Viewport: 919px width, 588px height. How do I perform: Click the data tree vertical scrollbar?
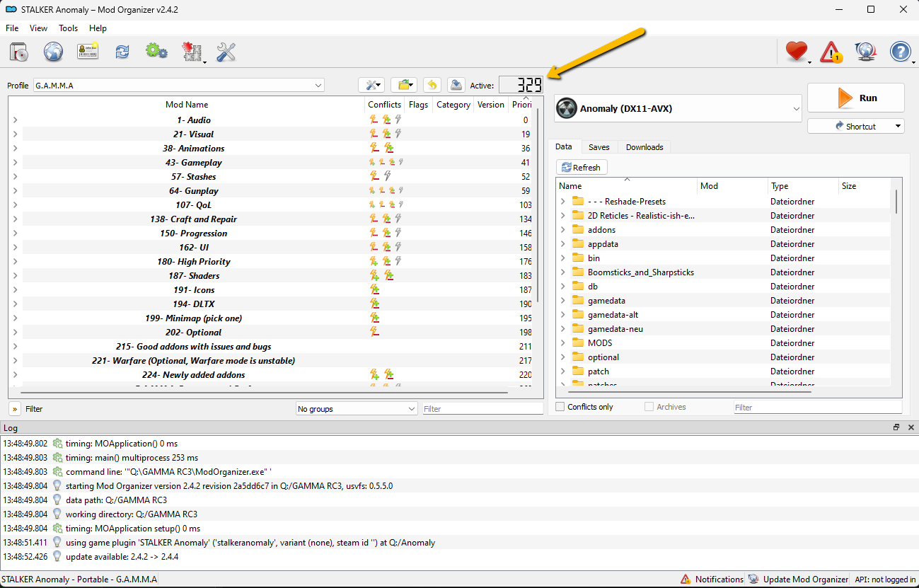coord(896,201)
